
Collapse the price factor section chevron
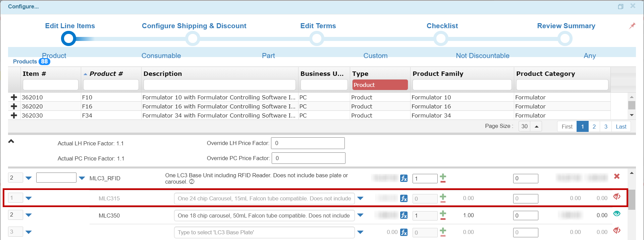pyautogui.click(x=11, y=141)
